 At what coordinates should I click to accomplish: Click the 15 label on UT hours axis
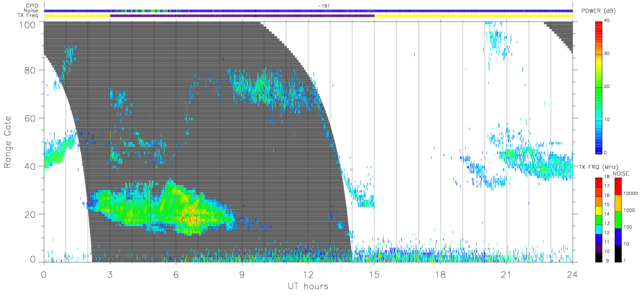(374, 273)
